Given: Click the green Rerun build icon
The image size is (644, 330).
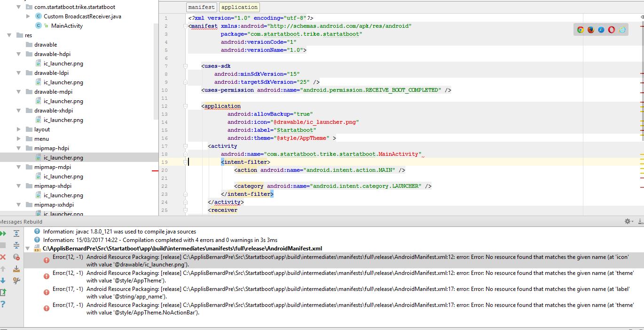Looking at the screenshot, I should click(3, 233).
